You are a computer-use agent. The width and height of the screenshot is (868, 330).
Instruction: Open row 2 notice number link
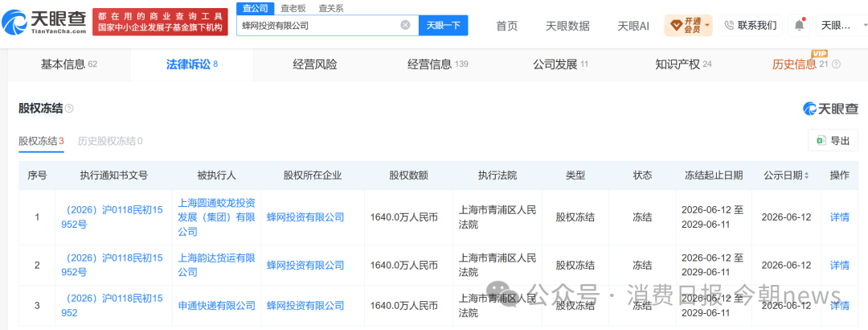(x=113, y=265)
